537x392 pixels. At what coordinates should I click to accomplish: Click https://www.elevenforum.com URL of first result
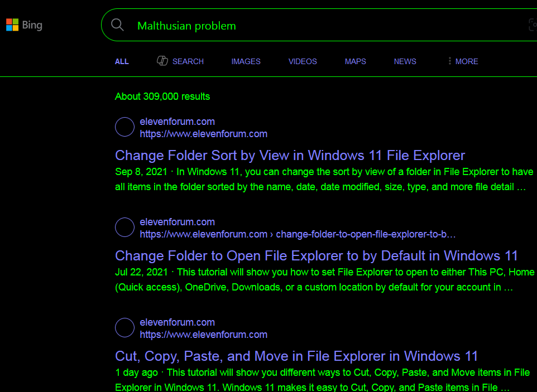point(203,134)
